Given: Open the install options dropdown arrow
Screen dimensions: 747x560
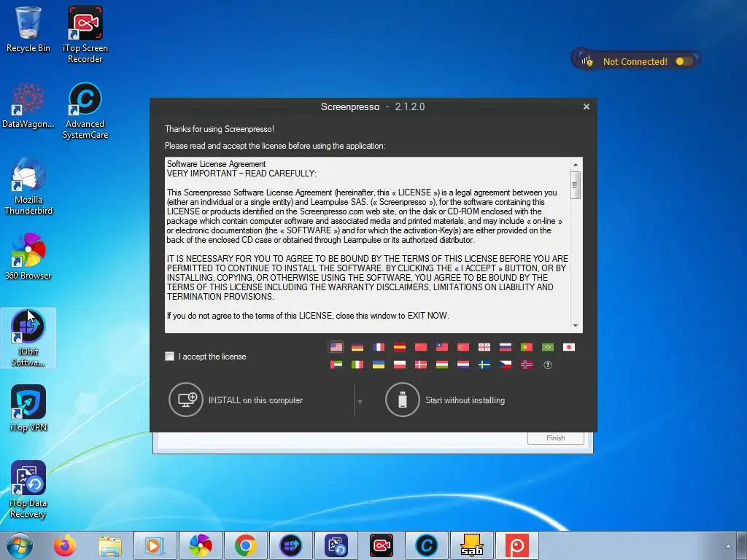Looking at the screenshot, I should (x=360, y=402).
